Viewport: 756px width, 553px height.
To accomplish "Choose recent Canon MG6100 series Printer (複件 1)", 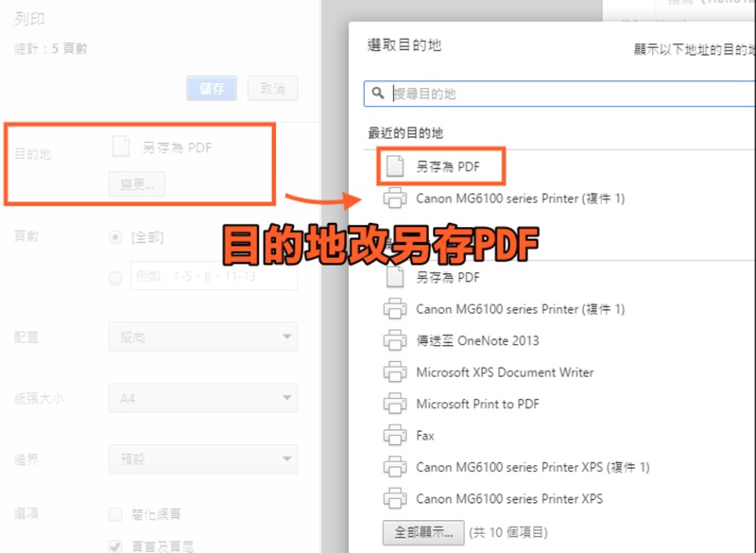I will click(521, 199).
